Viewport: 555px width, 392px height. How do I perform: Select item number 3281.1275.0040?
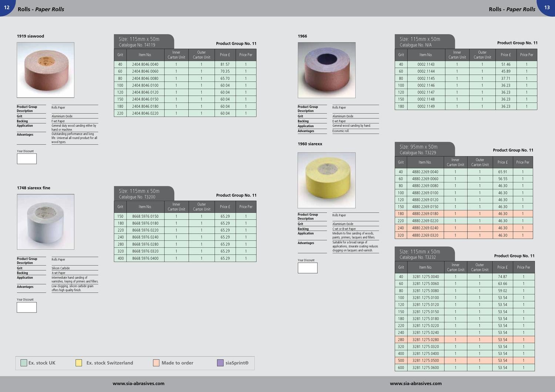coord(425,277)
